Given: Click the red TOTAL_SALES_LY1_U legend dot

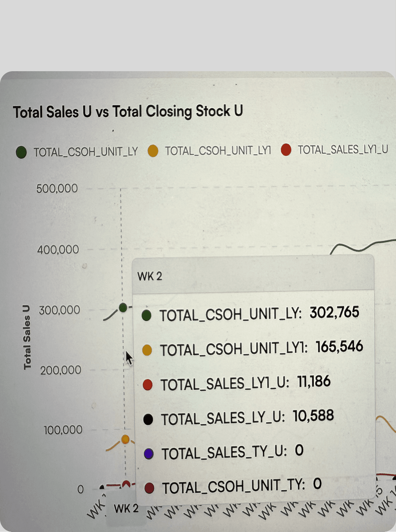Looking at the screenshot, I should pyautogui.click(x=286, y=150).
